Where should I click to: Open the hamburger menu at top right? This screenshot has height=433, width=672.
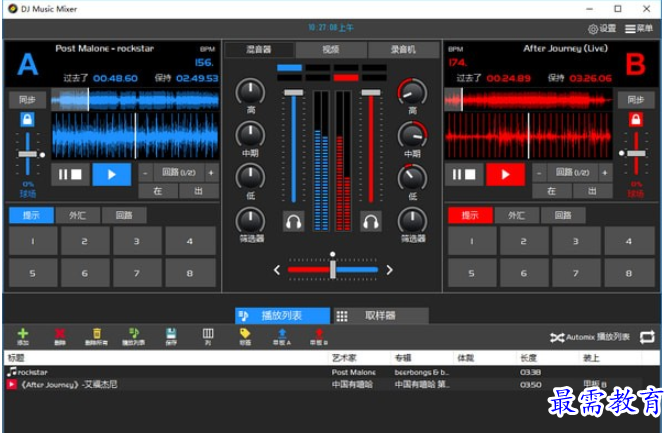click(630, 29)
